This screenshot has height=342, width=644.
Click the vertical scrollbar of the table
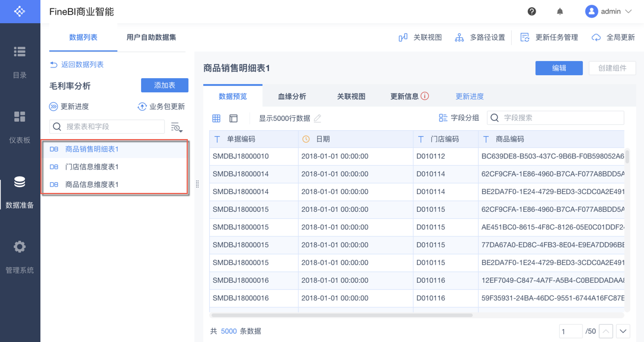pos(627,157)
